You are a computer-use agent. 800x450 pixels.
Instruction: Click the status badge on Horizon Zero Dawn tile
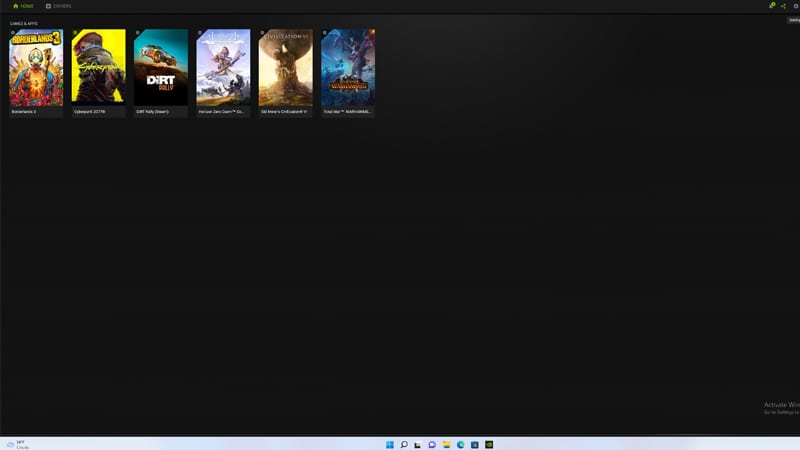pos(200,33)
